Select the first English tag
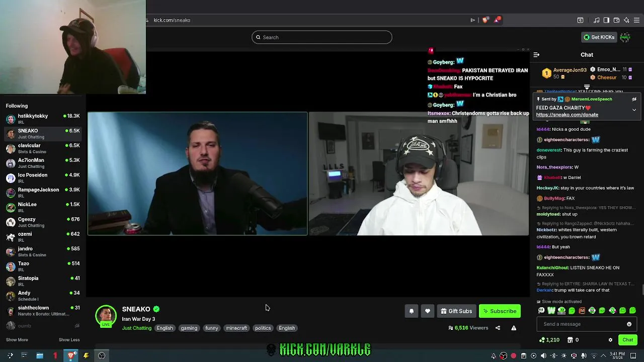Viewport: 644px width, 362px height. [x=165, y=328]
